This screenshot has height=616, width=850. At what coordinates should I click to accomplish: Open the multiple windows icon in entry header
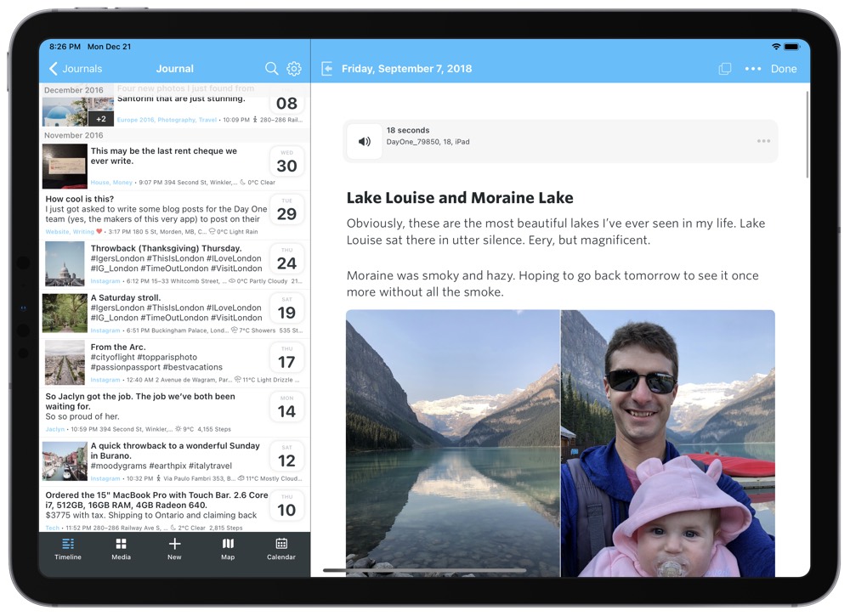[725, 69]
